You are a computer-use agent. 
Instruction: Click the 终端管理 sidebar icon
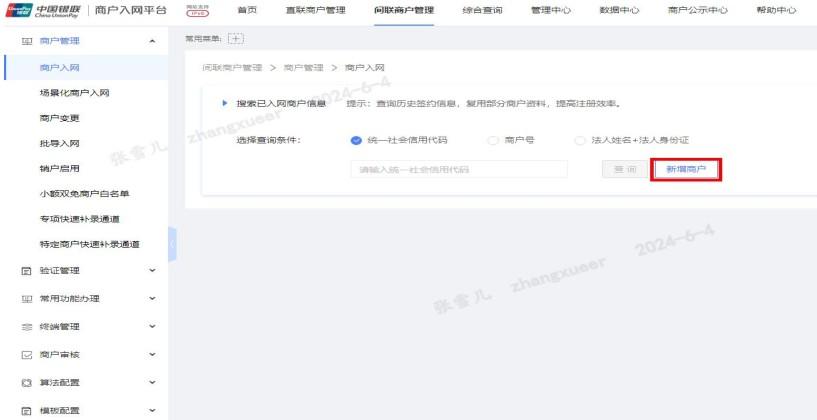point(27,326)
